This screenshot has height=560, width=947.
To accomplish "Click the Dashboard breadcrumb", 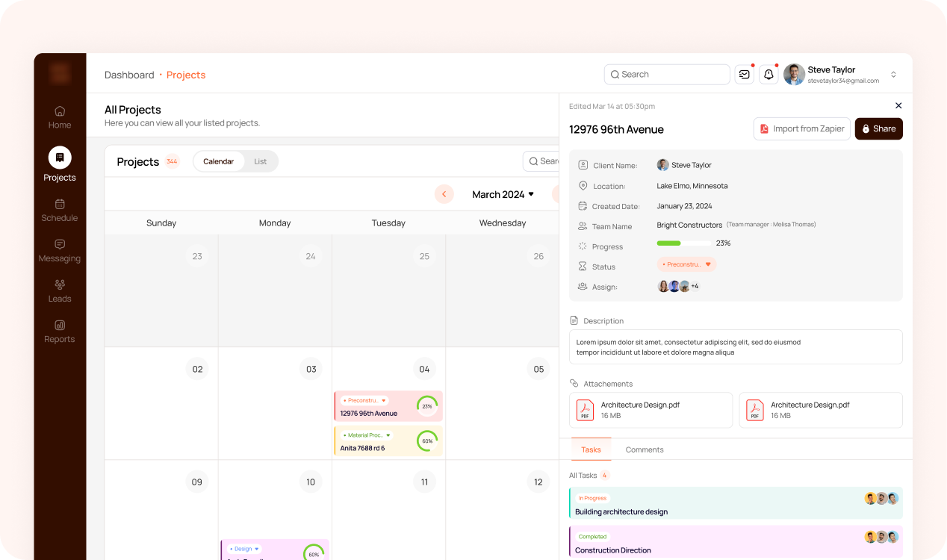I will (129, 75).
